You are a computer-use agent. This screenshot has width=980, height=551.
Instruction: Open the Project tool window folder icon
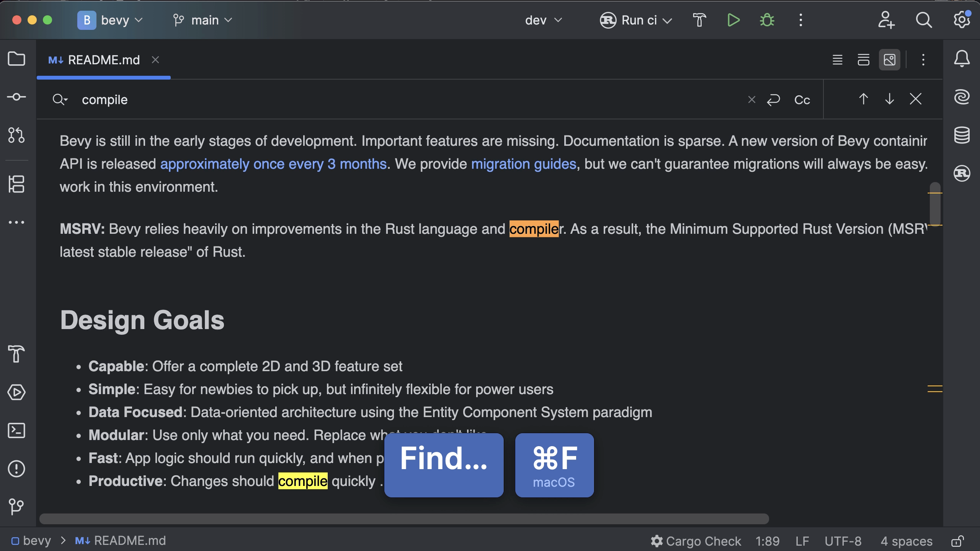tap(16, 59)
